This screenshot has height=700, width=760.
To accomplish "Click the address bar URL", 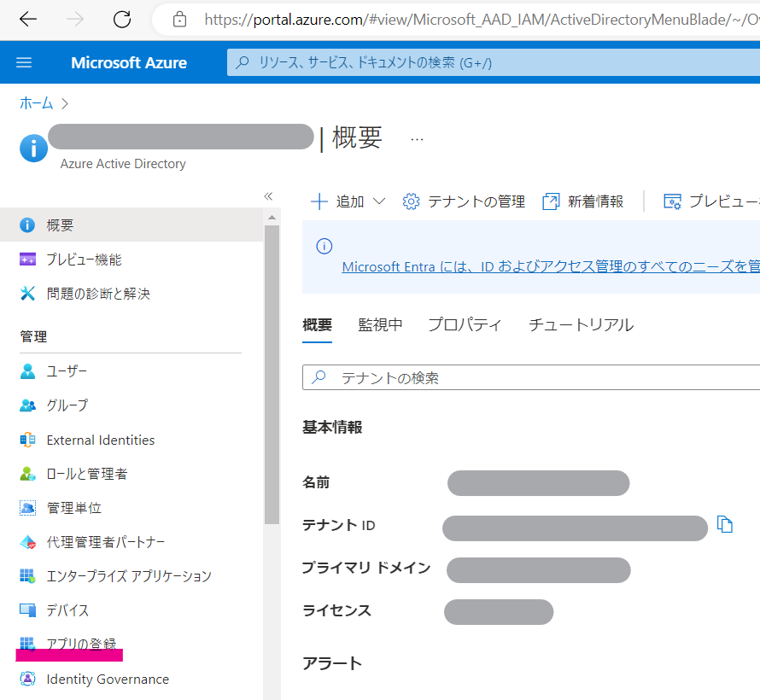I will [482, 20].
